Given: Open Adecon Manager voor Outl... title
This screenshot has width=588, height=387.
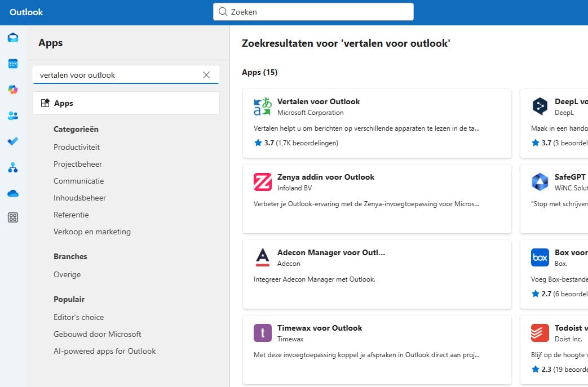Looking at the screenshot, I should point(331,252).
